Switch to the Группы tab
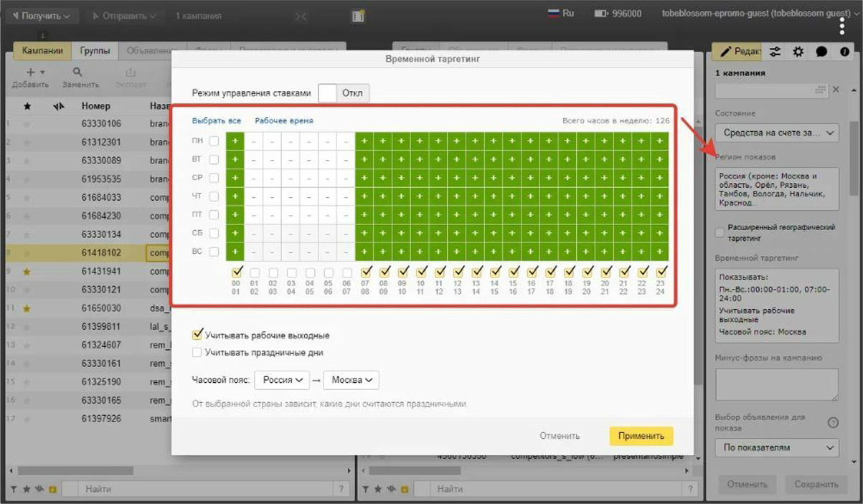The image size is (863, 504). point(95,51)
